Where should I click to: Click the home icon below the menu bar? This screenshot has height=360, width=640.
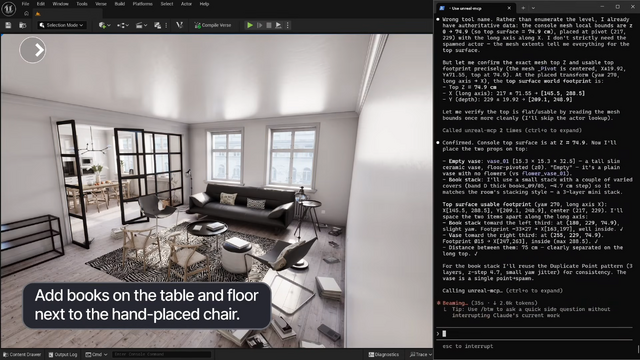[x=27, y=13]
